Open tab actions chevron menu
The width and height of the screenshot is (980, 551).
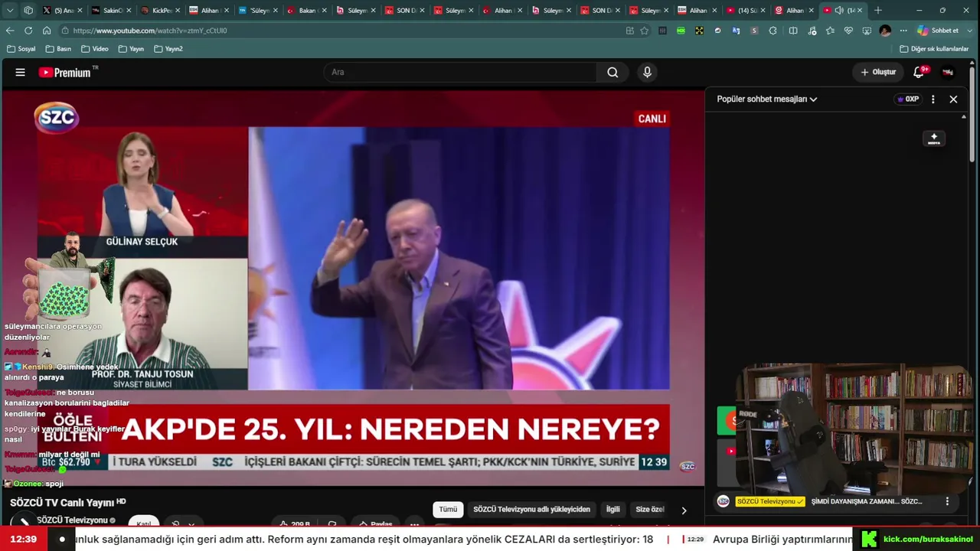(11, 11)
